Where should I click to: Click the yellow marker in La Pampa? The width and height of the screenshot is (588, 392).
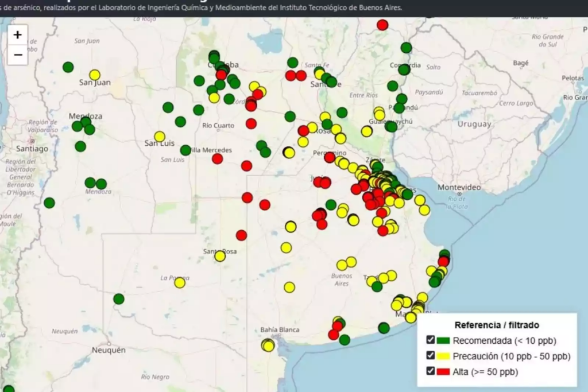[180, 282]
